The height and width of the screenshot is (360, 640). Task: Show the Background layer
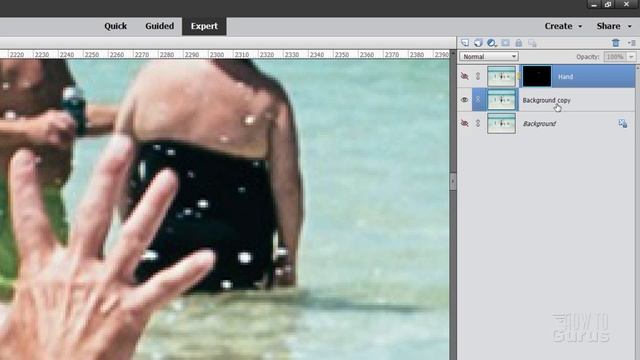[x=464, y=123]
